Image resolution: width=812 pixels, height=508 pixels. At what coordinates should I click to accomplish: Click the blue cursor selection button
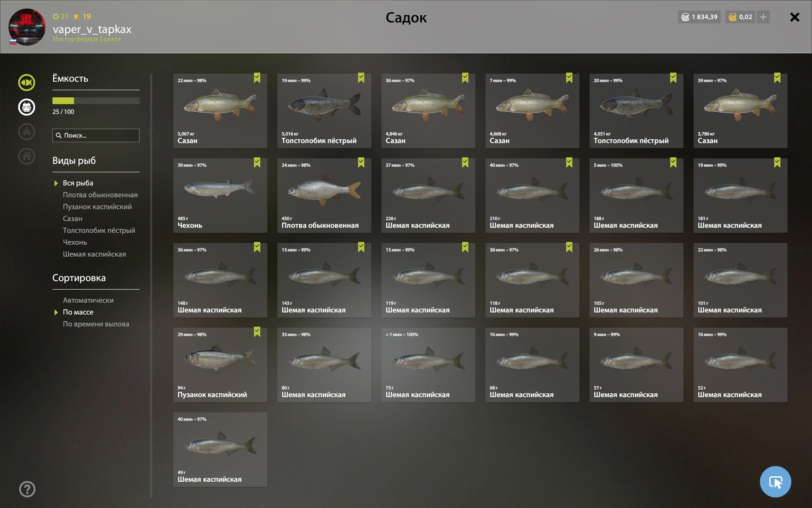click(x=775, y=482)
